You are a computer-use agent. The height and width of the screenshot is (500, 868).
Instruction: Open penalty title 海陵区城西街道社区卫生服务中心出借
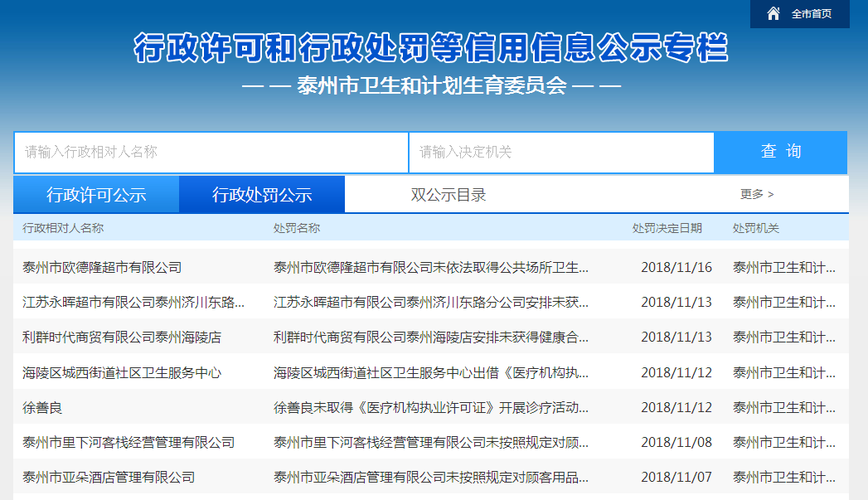[431, 372]
